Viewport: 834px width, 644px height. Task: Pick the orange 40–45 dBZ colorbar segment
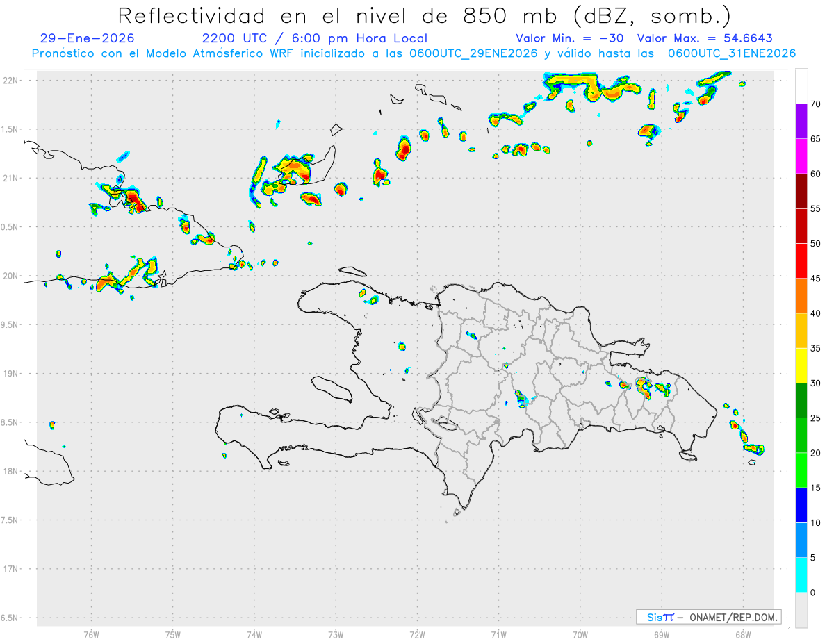pyautogui.click(x=801, y=296)
